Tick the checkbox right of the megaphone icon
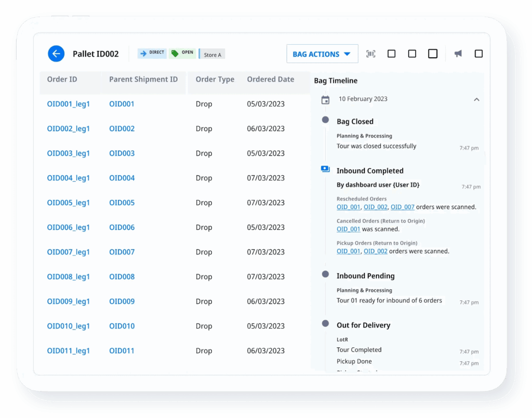 478,54
